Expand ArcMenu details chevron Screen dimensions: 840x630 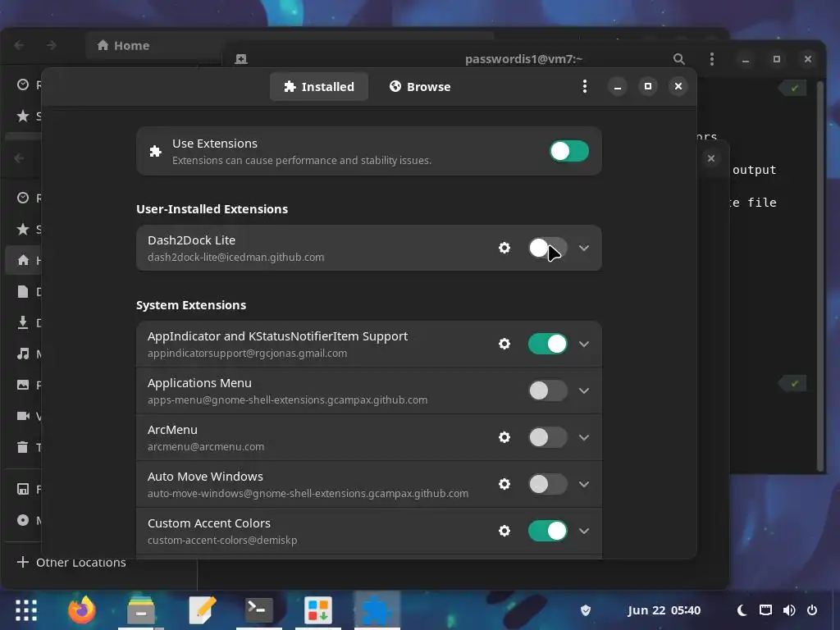584,437
